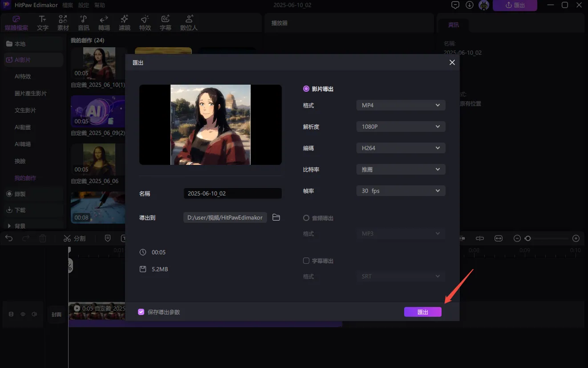The image size is (588, 368).
Task: Open 錄製 recording in the sidebar
Action: pos(34,194)
